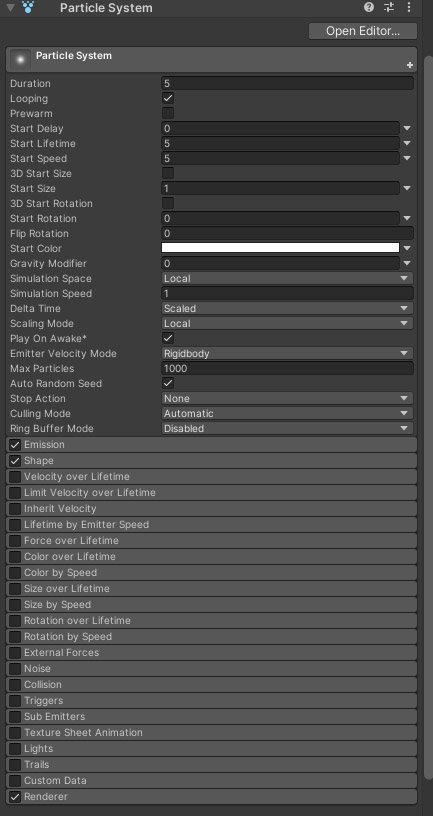Collapse the Particle System component foldout
The image size is (433, 816).
(10, 8)
